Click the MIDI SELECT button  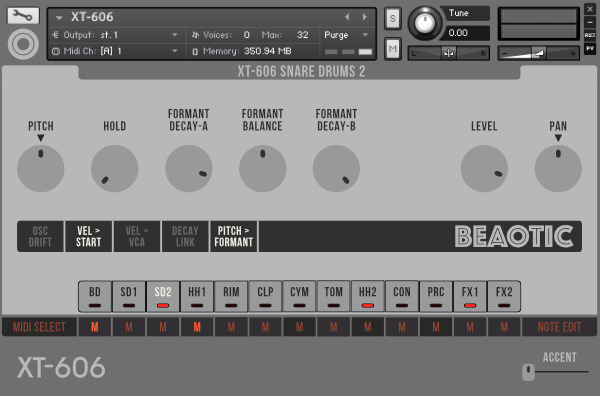[39, 327]
